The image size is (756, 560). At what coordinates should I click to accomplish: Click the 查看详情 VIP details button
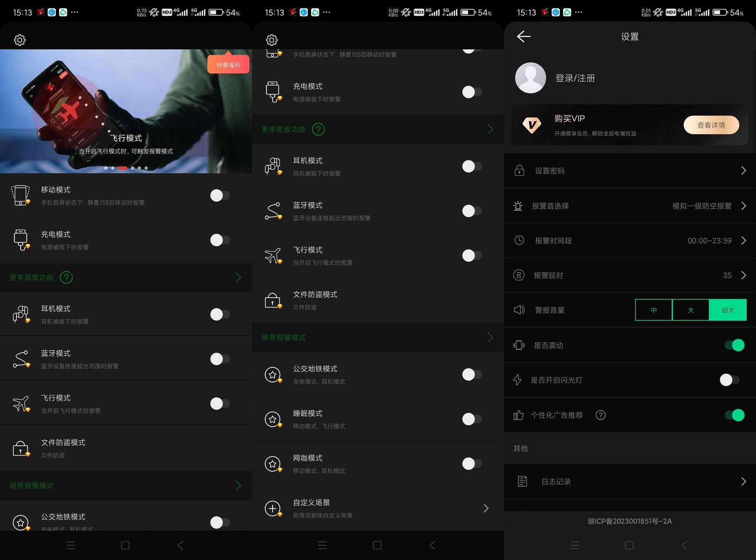[711, 125]
